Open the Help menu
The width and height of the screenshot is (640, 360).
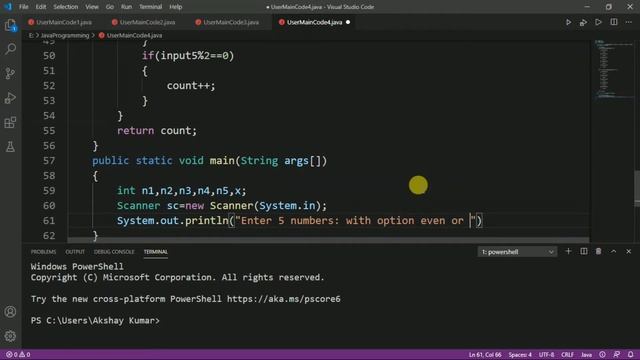pos(176,7)
